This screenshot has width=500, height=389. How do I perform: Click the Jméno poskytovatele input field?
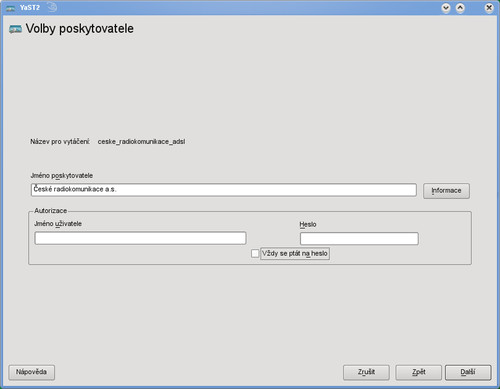pyautogui.click(x=224, y=190)
